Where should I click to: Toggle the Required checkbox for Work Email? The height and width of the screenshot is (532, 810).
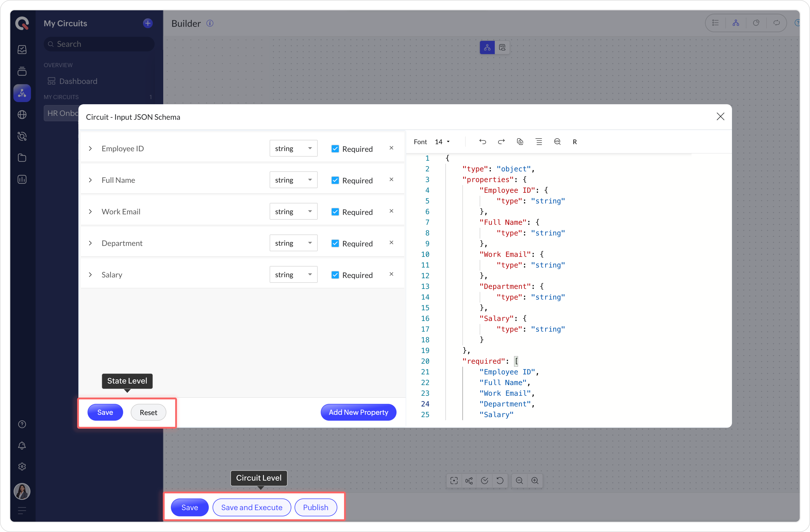point(335,212)
